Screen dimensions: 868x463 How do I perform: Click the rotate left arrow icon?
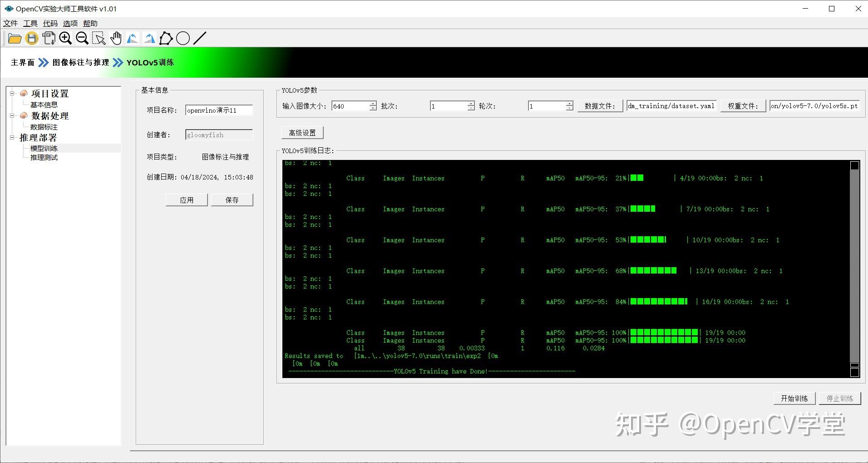132,38
